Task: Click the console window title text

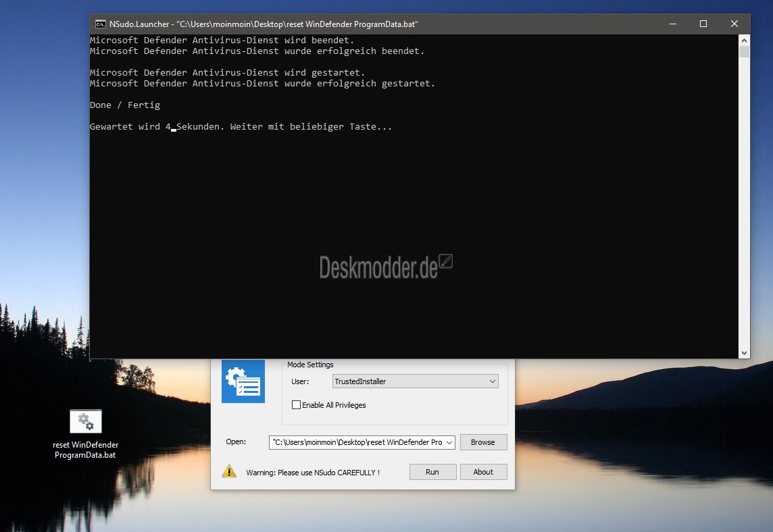Action: coord(264,24)
